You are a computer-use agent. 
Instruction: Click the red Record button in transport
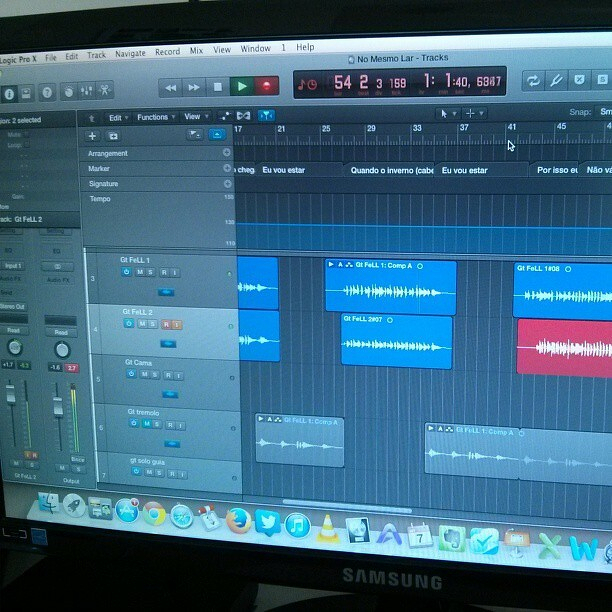coord(267,87)
